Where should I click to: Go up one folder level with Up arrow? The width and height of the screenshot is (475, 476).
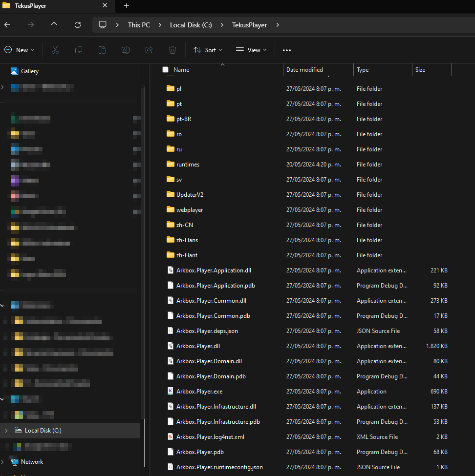(54, 25)
